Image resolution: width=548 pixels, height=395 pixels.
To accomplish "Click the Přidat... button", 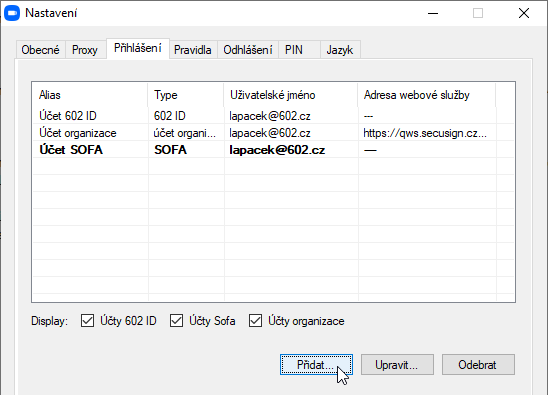I will coord(316,365).
